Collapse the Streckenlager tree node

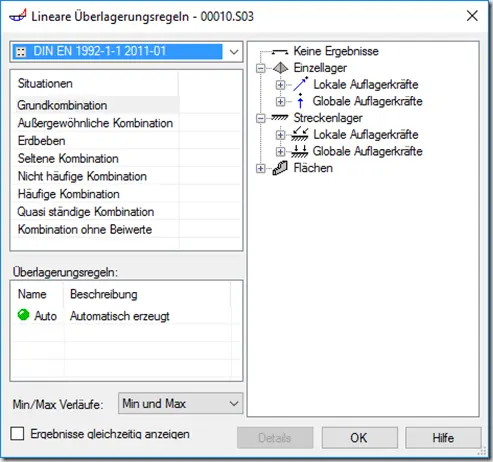coord(260,118)
